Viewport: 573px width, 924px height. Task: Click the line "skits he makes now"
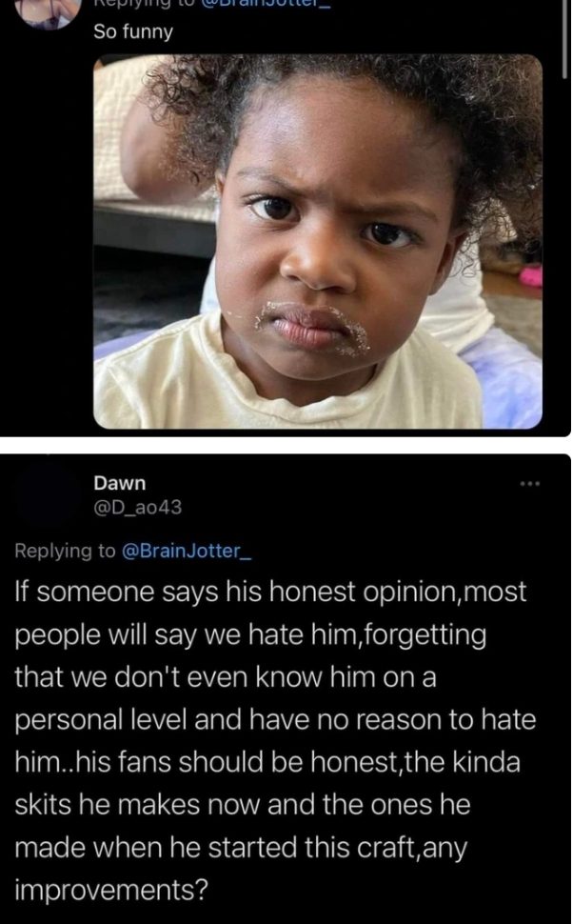click(243, 804)
